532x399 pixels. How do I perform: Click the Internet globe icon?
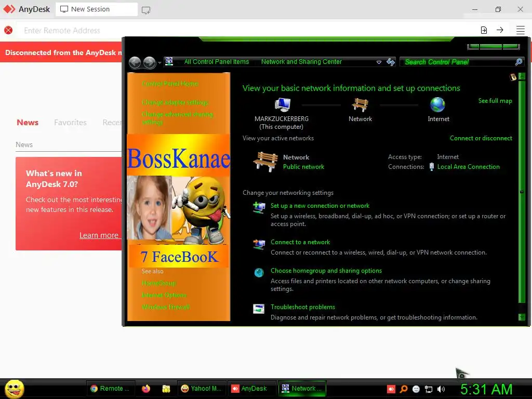(x=437, y=104)
